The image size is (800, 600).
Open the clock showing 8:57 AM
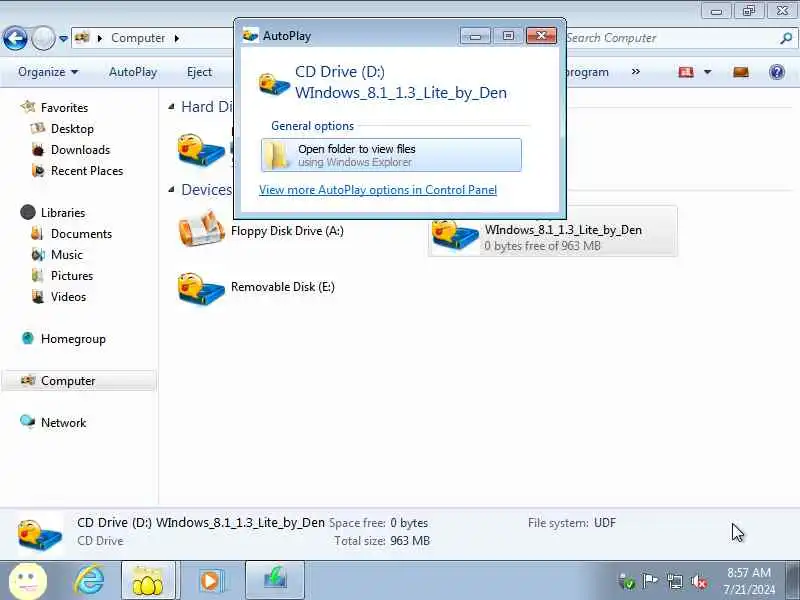748,581
